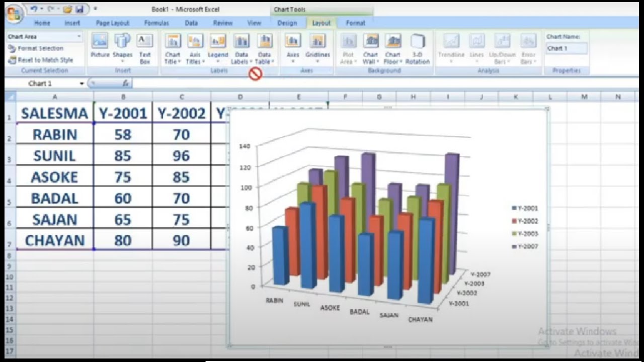Click the Lines button
The width and height of the screenshot is (644, 362).
(476, 49)
